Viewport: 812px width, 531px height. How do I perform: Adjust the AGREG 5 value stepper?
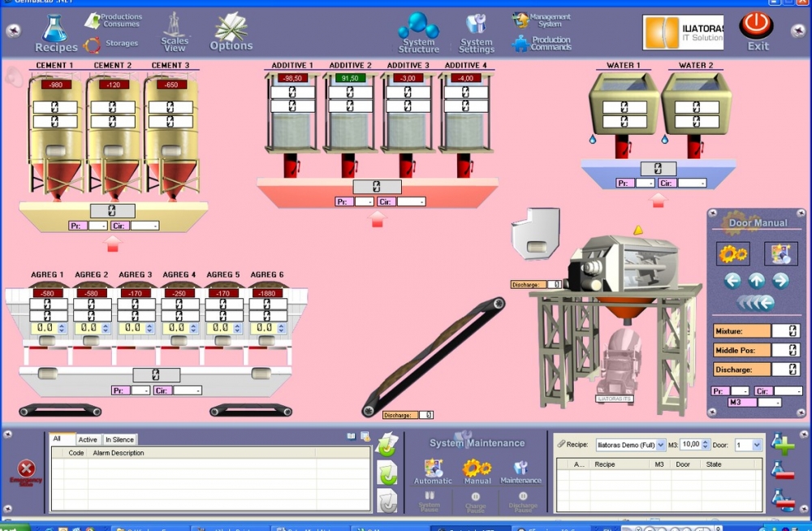coord(237,328)
